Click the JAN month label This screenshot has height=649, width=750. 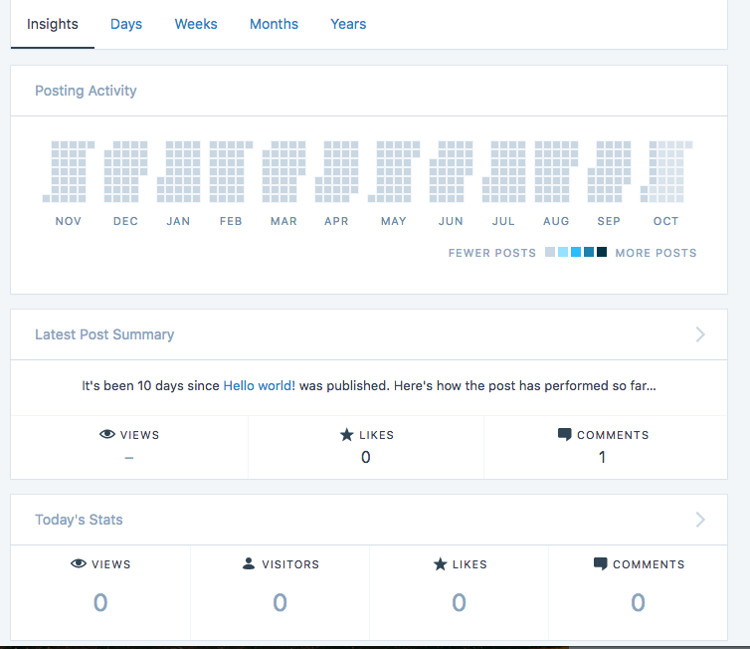pyautogui.click(x=178, y=221)
